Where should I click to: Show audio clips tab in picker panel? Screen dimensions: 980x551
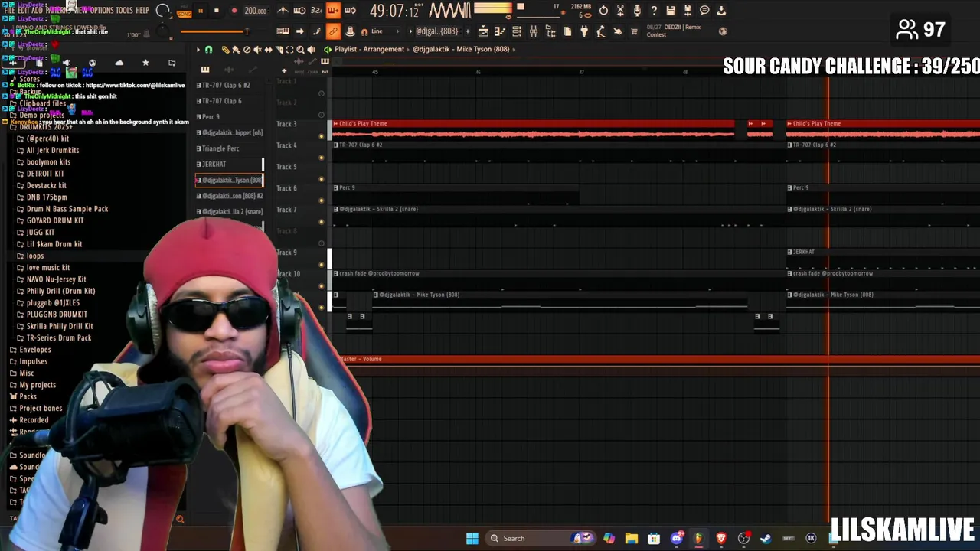229,70
